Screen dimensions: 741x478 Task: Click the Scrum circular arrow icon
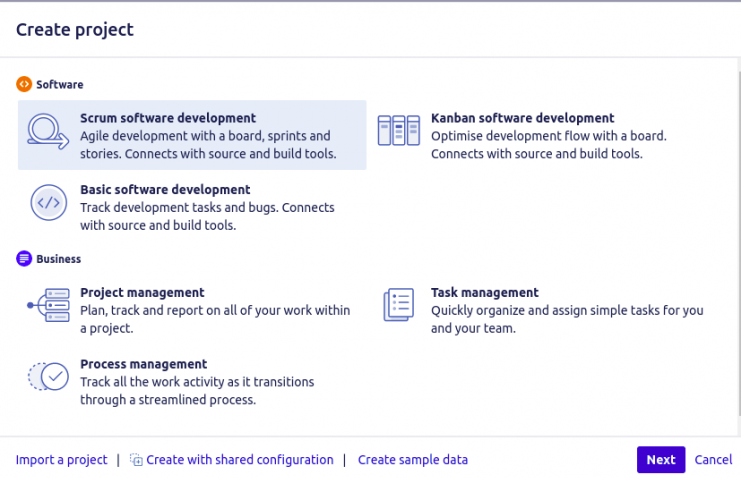coord(47,133)
